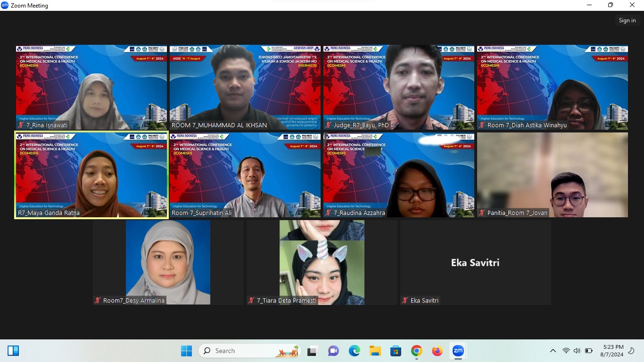Open the Widgets panel icon
This screenshot has width=644, height=362.
point(13,351)
